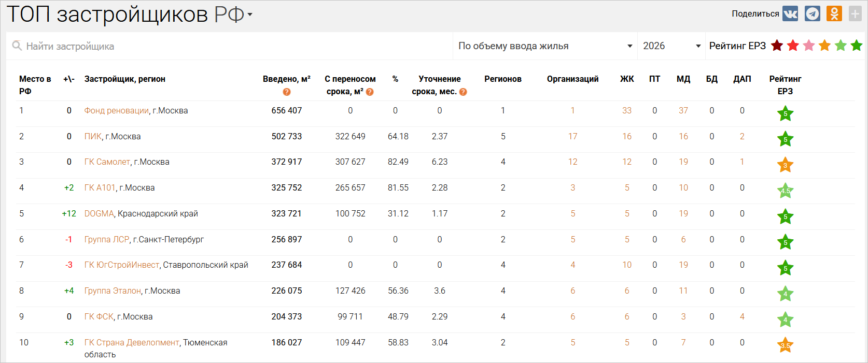Image resolution: width=868 pixels, height=363 pixels.
Task: Sort by Организаций column header
Action: click(x=572, y=79)
